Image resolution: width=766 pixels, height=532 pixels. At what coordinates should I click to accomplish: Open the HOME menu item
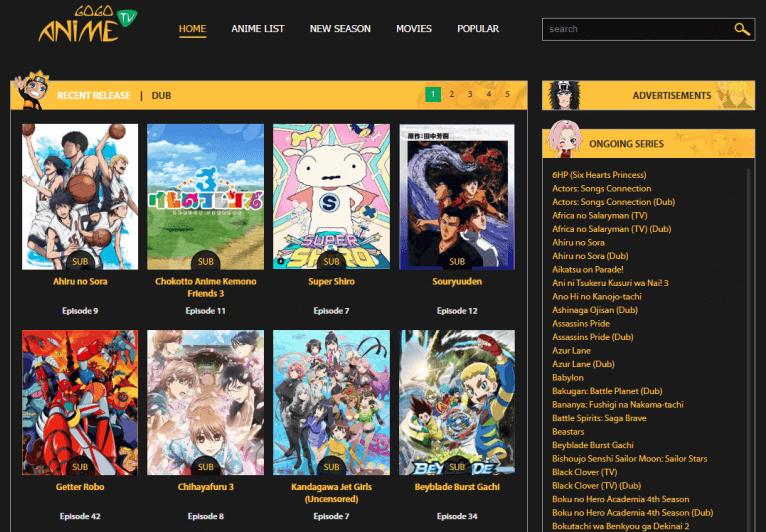click(x=192, y=29)
